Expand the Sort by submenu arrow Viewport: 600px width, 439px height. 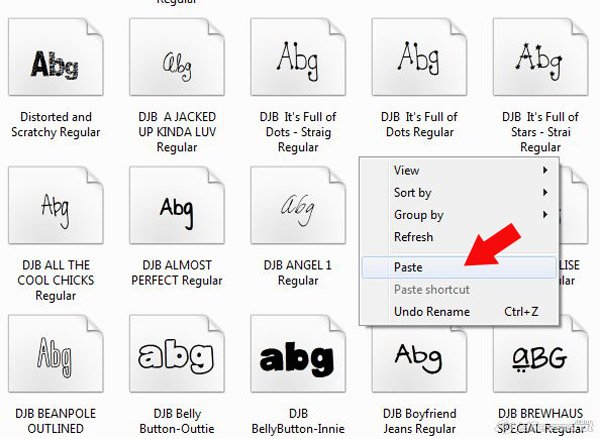pos(545,192)
